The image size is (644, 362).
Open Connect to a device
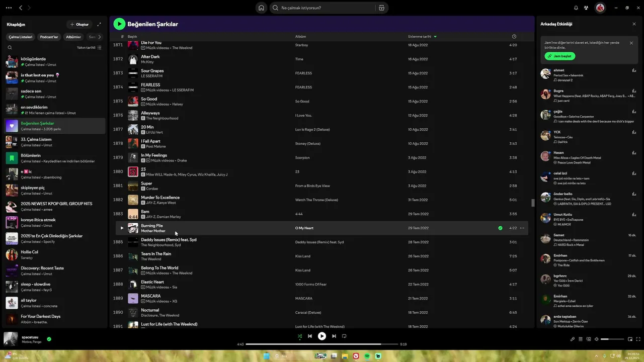pyautogui.click(x=589, y=339)
